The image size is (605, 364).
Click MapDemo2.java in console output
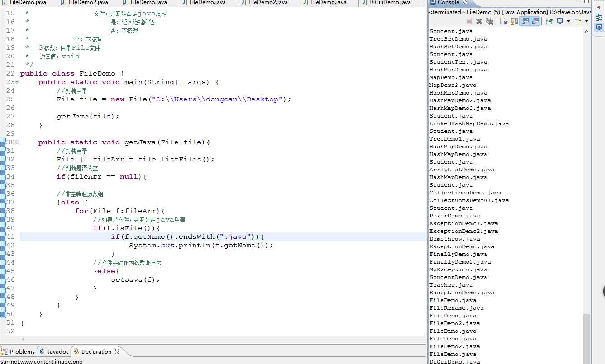[453, 85]
